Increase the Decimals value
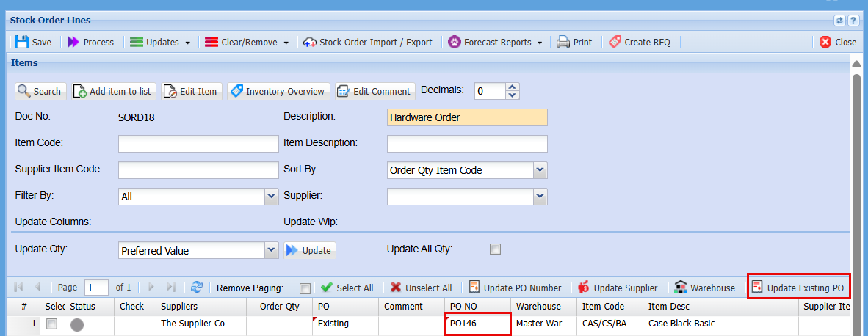This screenshot has height=336, width=868. [x=513, y=87]
